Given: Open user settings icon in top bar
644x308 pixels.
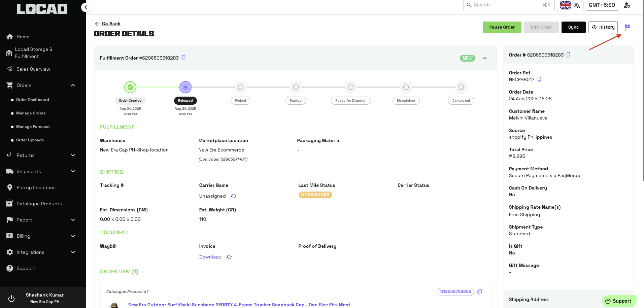Looking at the screenshot, I should click(627, 5).
